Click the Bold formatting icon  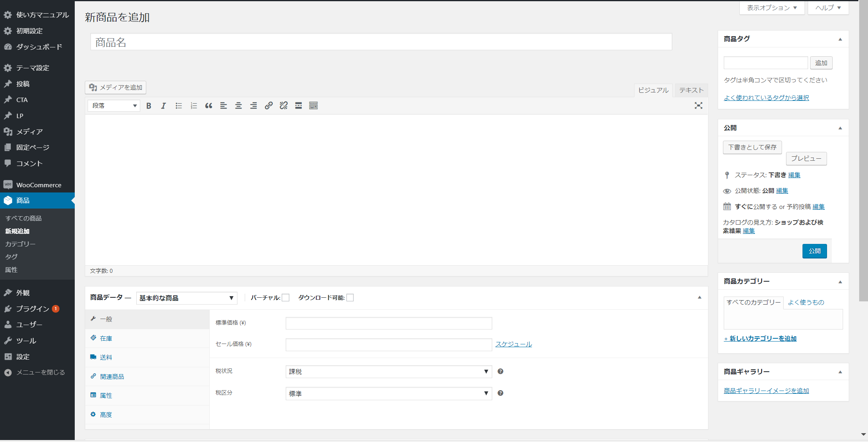[149, 106]
